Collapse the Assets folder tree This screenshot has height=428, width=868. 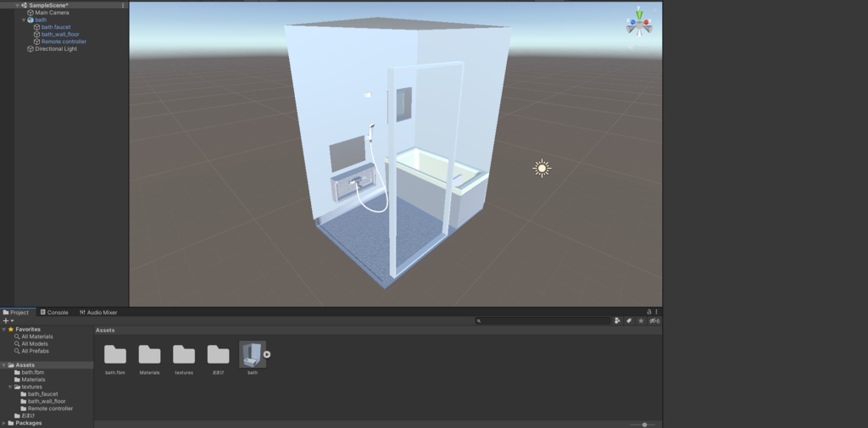4,365
